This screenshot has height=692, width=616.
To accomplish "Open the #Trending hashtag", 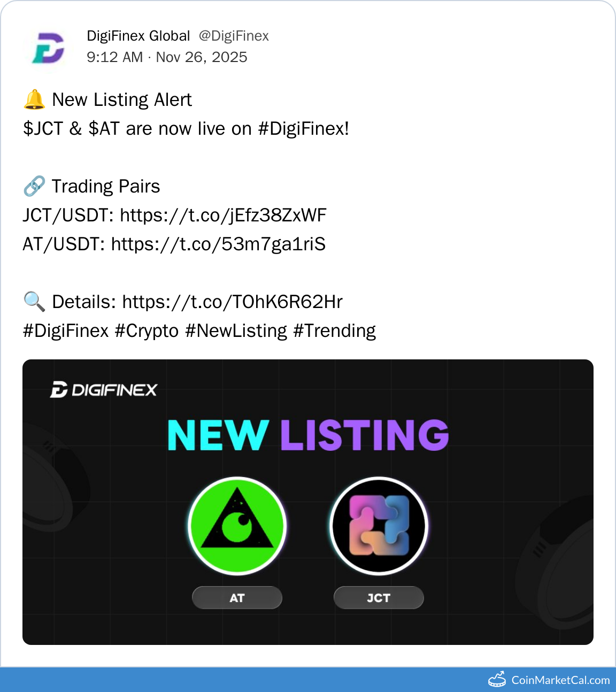I will pyautogui.click(x=335, y=330).
